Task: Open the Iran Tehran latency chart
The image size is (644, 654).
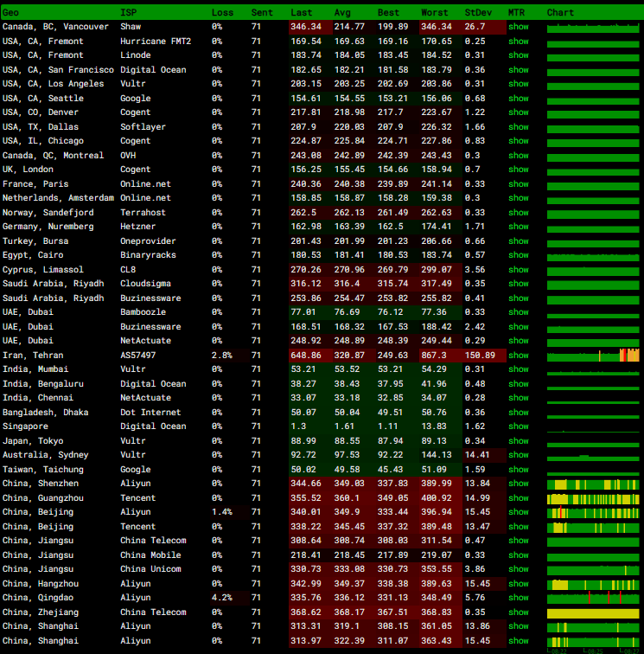Action: (x=593, y=356)
